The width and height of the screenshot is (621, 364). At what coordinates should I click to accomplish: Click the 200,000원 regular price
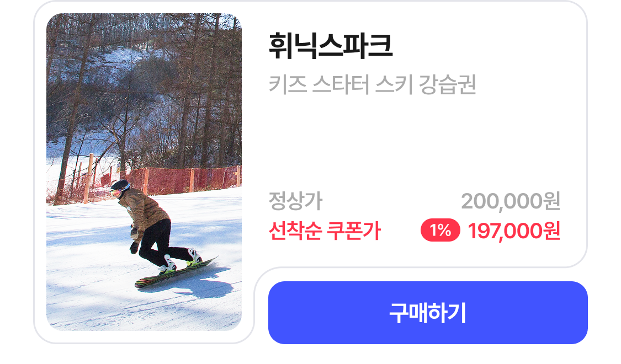pyautogui.click(x=511, y=201)
